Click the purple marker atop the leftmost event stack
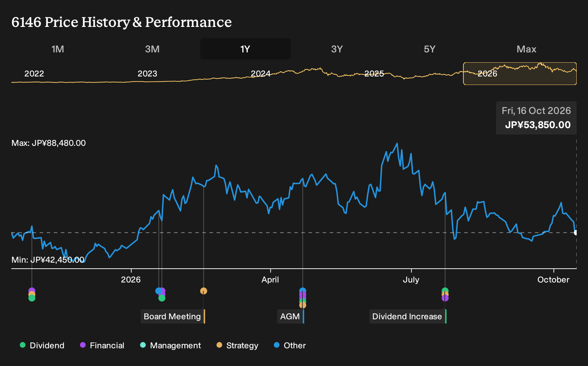The height and width of the screenshot is (366, 588). pyautogui.click(x=32, y=291)
